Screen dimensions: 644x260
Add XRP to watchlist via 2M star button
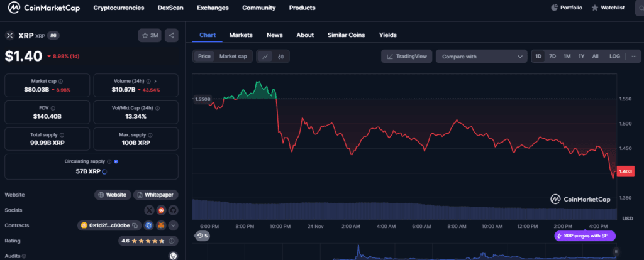150,36
